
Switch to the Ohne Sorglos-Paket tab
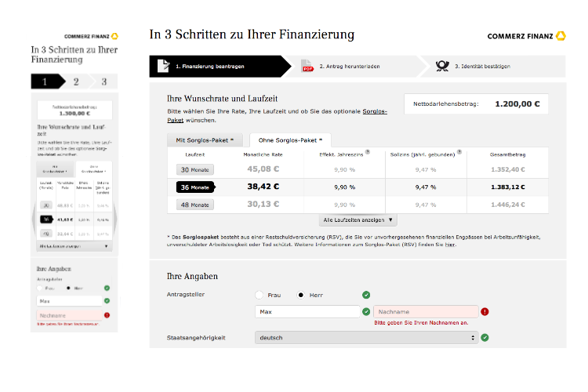click(285, 140)
